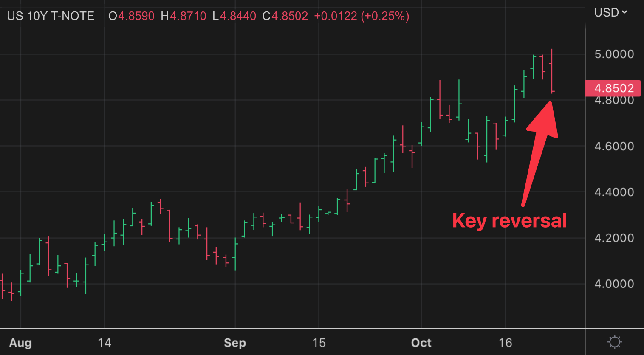Select the H4.8710 high value
Image resolution: width=644 pixels, height=355 pixels.
[x=183, y=16]
